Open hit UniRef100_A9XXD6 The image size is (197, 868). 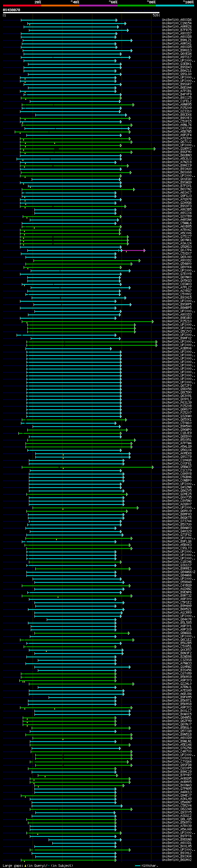pos(177,20)
